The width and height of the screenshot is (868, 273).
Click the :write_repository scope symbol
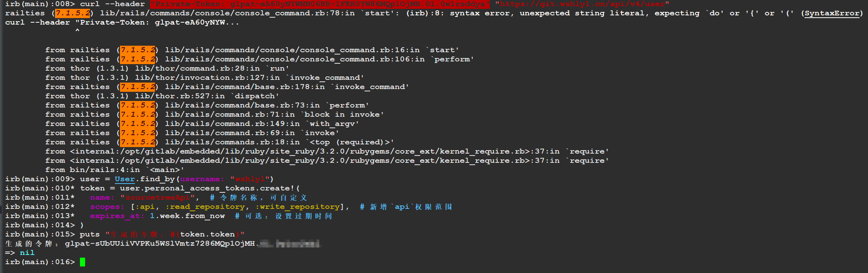pyautogui.click(x=298, y=207)
